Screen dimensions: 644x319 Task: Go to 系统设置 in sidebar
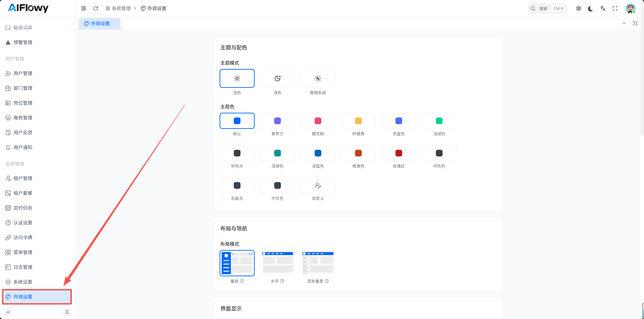(23, 282)
